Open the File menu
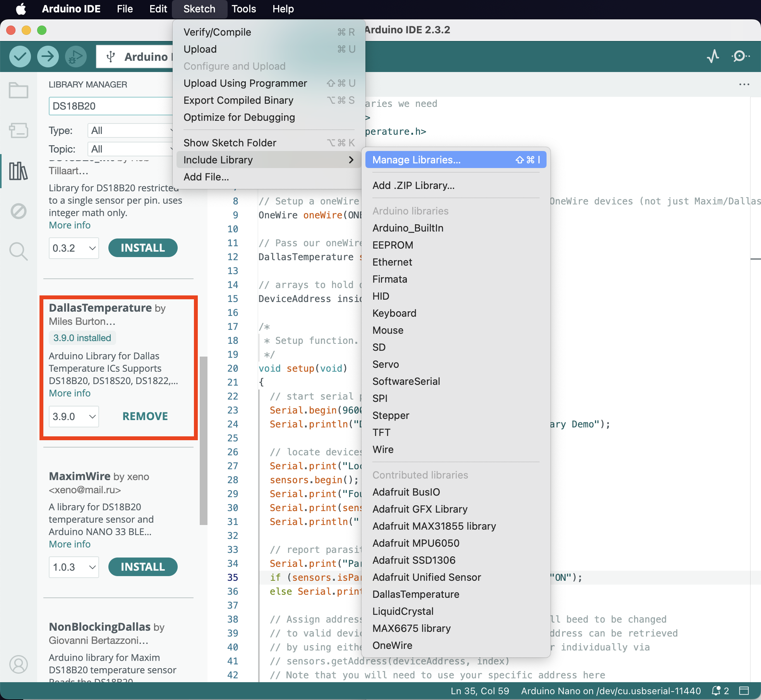This screenshot has width=761, height=700. (125, 9)
